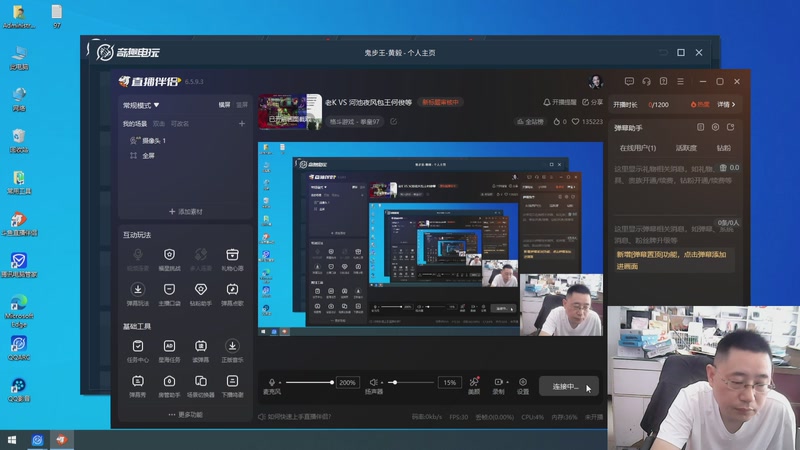Open dropdown arrow beside 录制 icon
This screenshot has width=800, height=450.
tap(507, 382)
